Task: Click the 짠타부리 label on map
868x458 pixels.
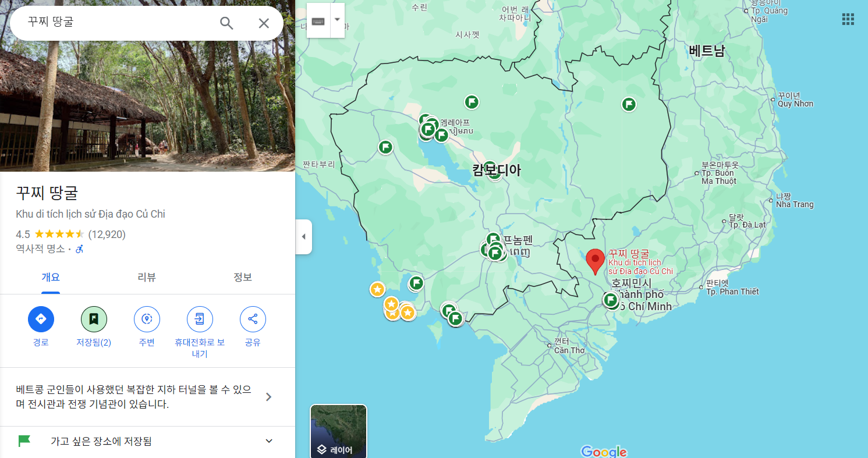Action: click(x=319, y=165)
